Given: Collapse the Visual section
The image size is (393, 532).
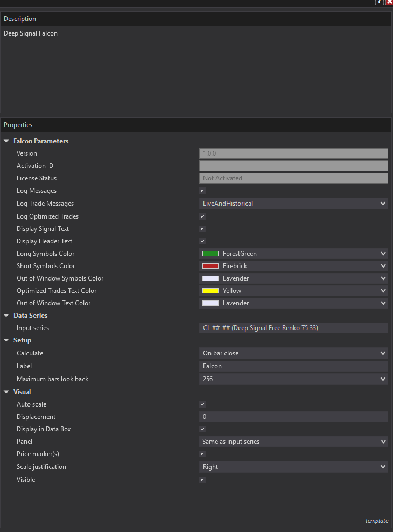Looking at the screenshot, I should click(6, 392).
